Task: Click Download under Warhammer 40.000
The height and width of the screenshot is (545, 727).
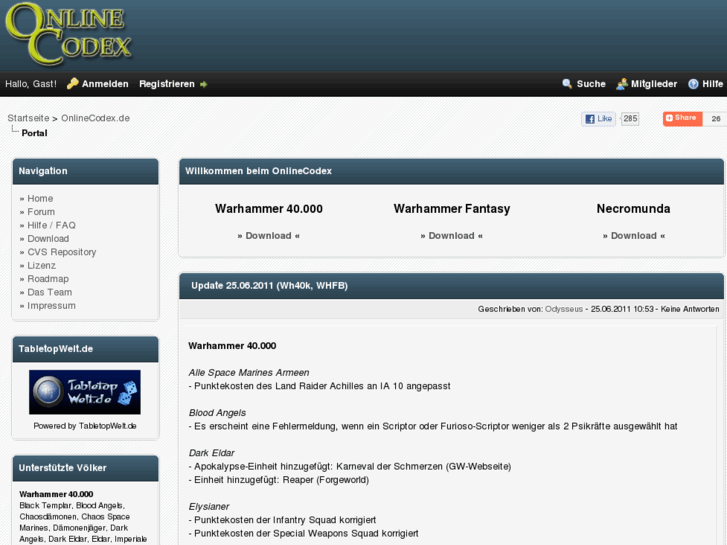Action: [268, 236]
